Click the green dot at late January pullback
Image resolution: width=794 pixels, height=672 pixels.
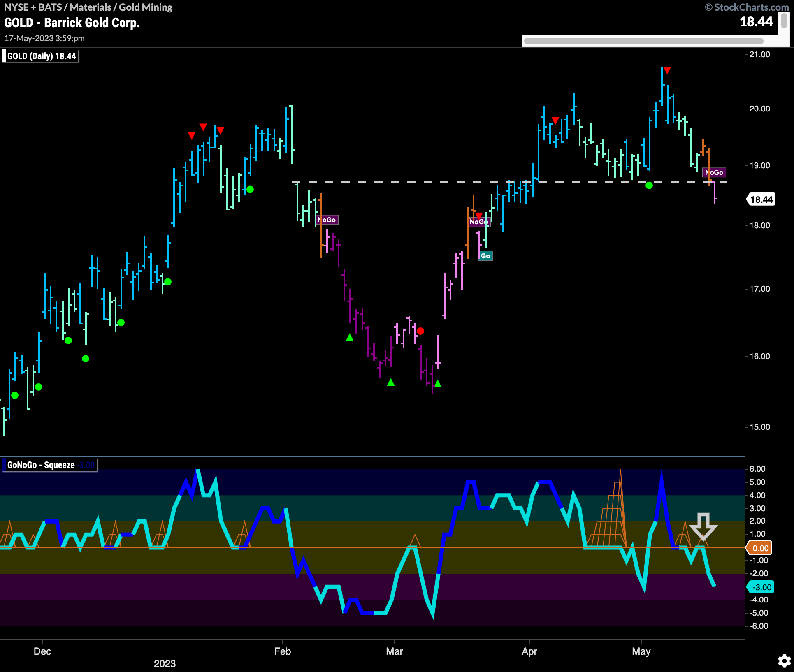pyautogui.click(x=250, y=190)
